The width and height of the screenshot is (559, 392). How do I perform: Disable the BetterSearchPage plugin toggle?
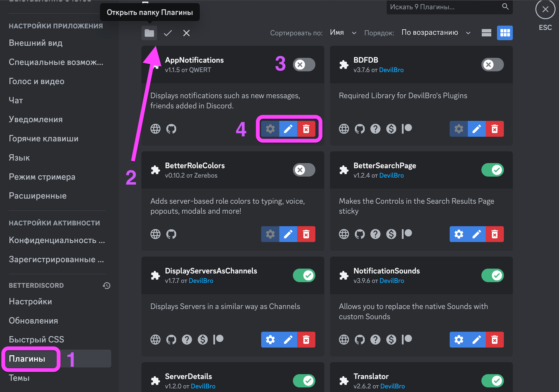(492, 170)
